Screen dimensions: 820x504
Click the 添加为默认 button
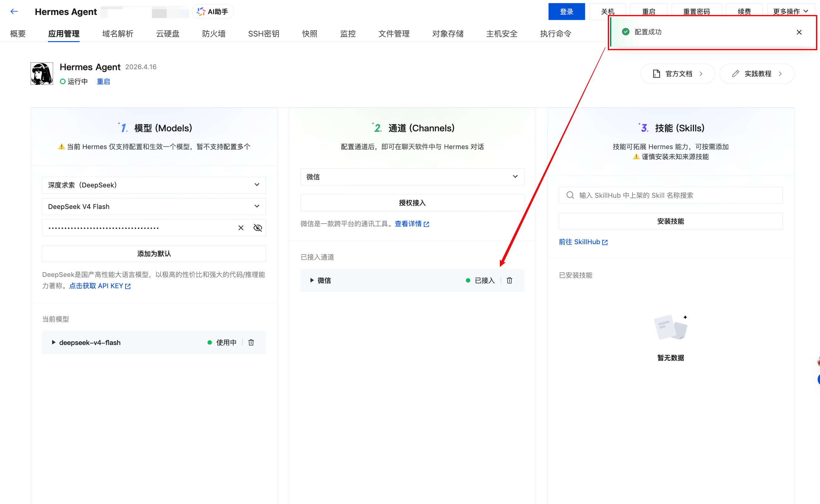tap(154, 254)
